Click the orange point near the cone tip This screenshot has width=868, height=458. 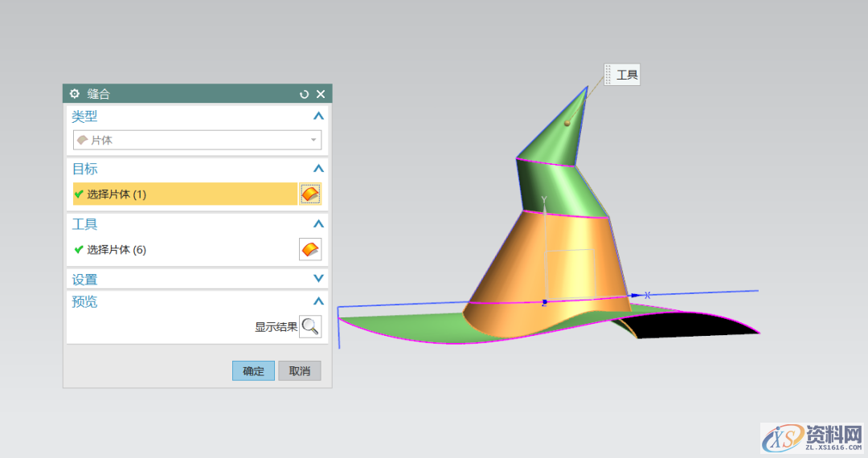pos(567,123)
